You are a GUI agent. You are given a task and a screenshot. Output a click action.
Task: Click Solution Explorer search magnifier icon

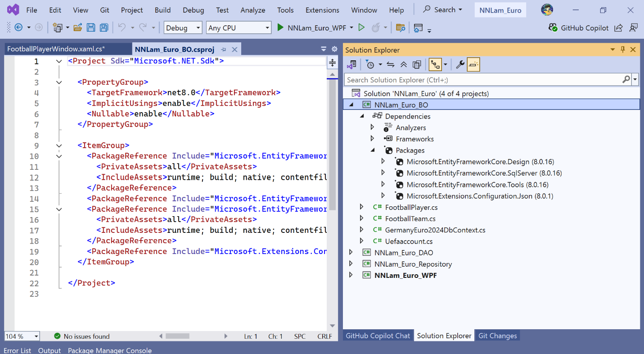coord(626,80)
